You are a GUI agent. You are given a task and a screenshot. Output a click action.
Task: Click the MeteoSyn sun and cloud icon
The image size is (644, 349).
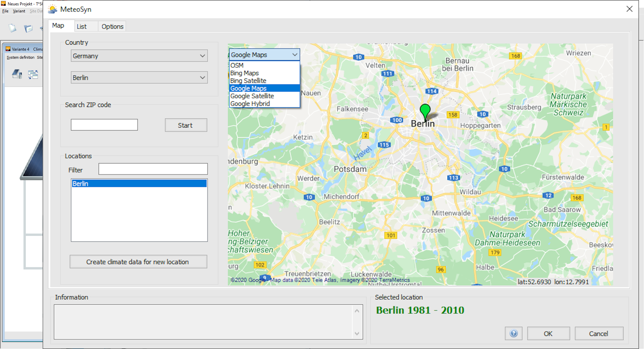click(x=53, y=9)
